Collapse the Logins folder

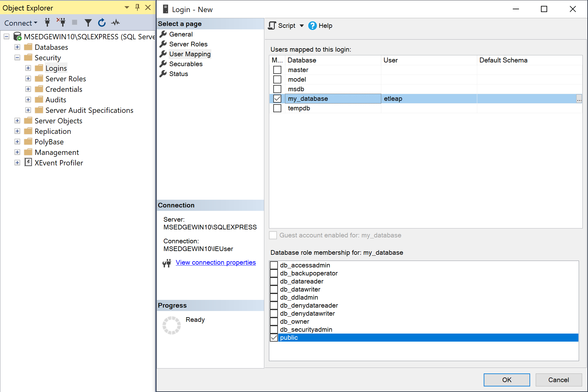coord(28,68)
